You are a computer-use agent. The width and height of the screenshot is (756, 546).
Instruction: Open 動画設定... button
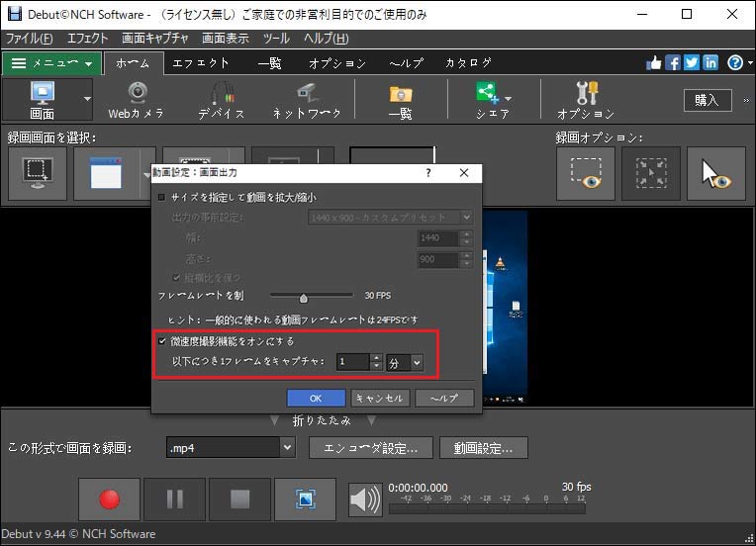tap(484, 448)
